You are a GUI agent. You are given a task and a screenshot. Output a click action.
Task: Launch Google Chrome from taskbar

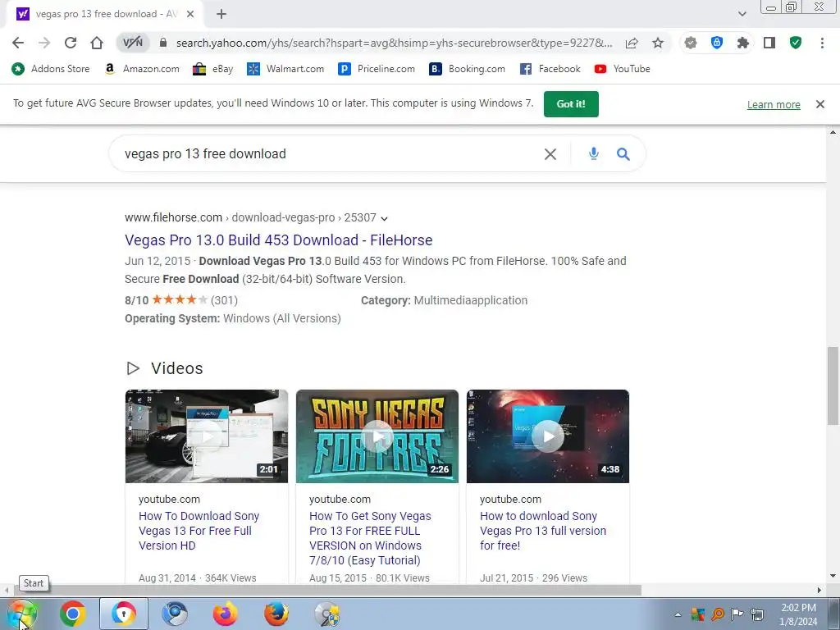point(73,614)
